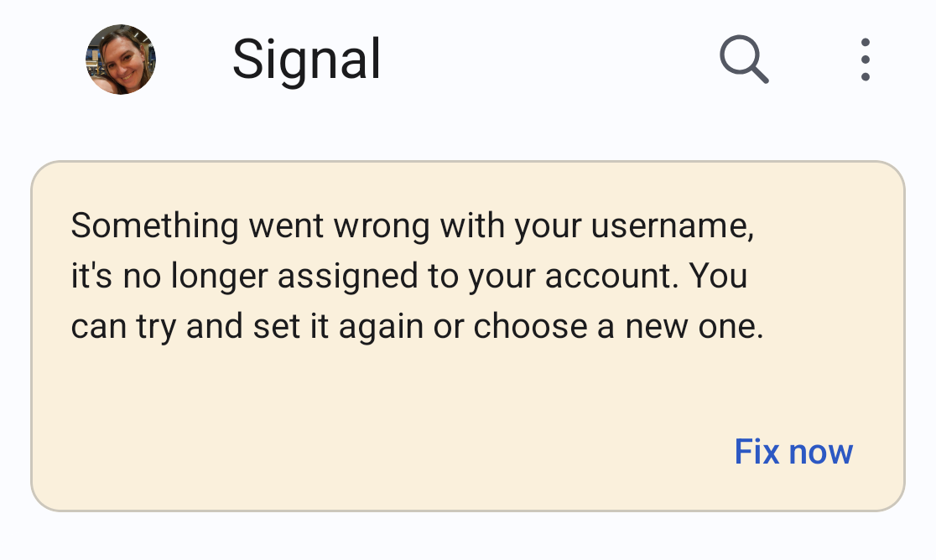Tap the blue Fix now text link
The image size is (936, 560).
pos(793,452)
